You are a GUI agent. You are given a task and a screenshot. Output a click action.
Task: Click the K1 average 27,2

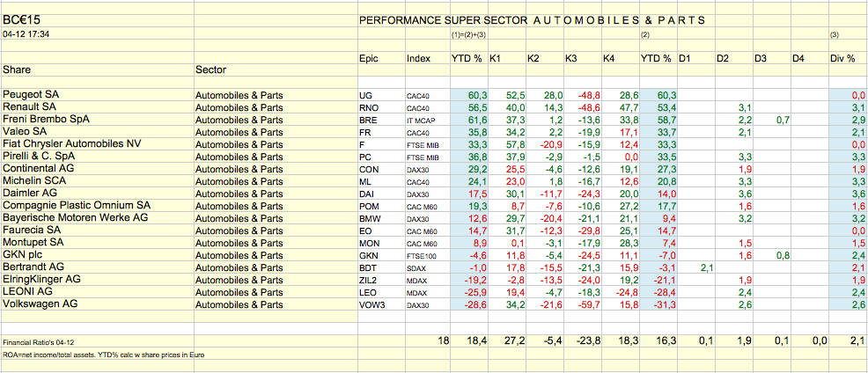tap(506, 342)
